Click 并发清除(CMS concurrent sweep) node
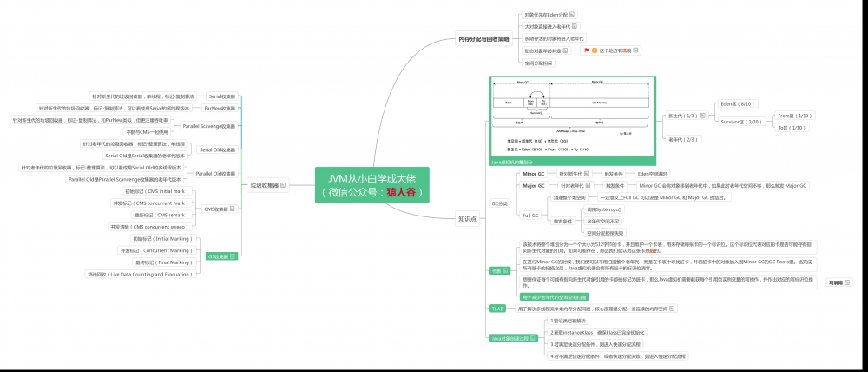The image size is (868, 372). pyautogui.click(x=152, y=226)
